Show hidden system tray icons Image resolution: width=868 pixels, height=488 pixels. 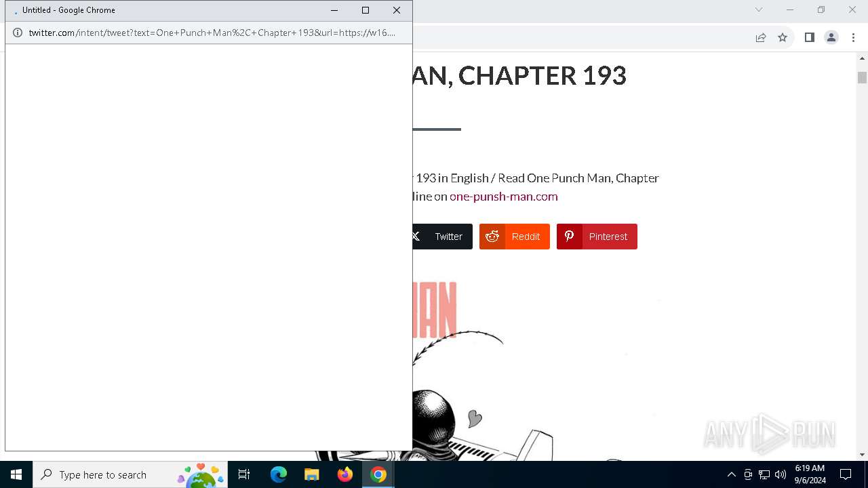(x=731, y=474)
